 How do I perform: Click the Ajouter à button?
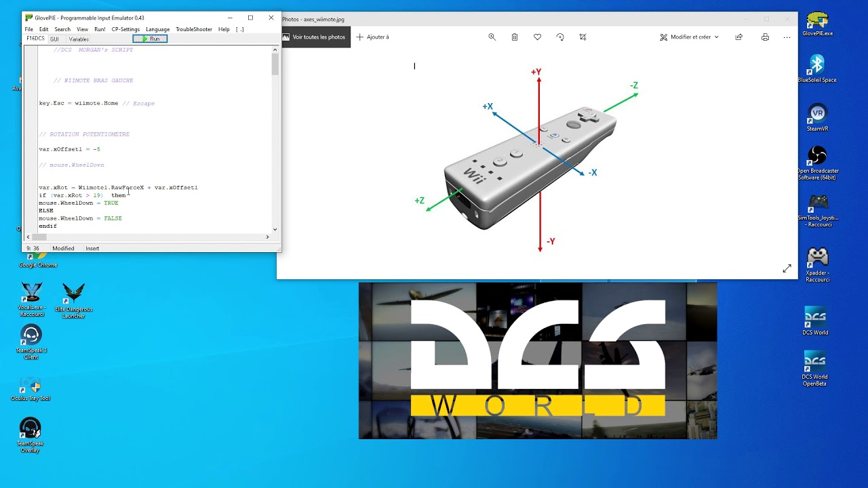click(x=373, y=37)
